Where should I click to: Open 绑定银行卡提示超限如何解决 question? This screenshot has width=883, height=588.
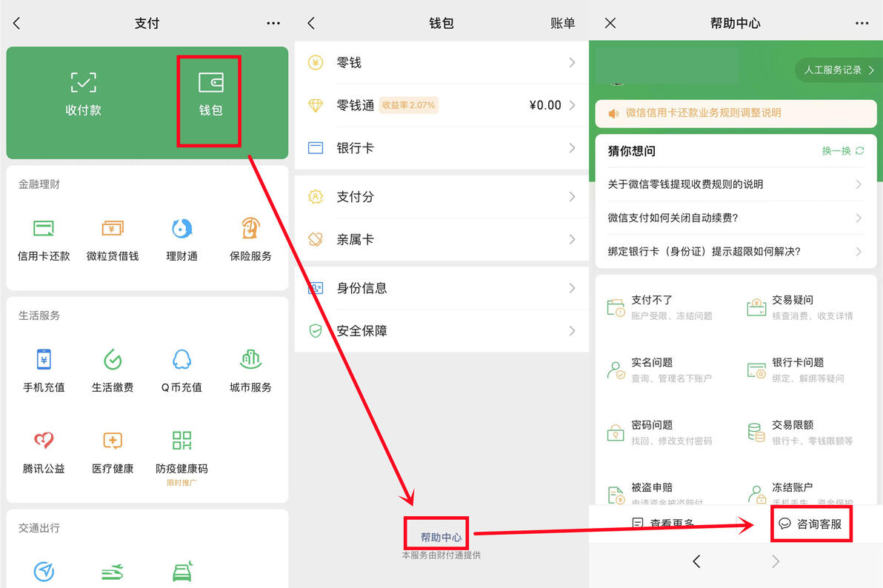[x=736, y=251]
